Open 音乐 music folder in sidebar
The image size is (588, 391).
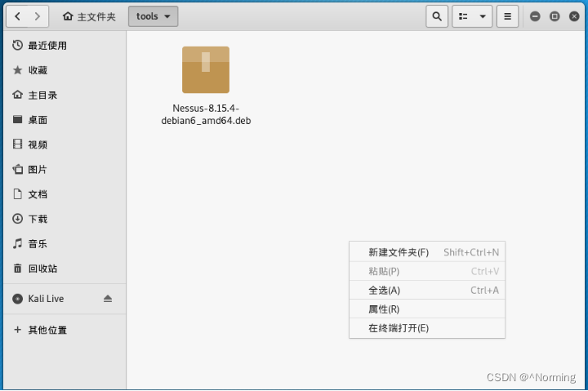(65, 244)
